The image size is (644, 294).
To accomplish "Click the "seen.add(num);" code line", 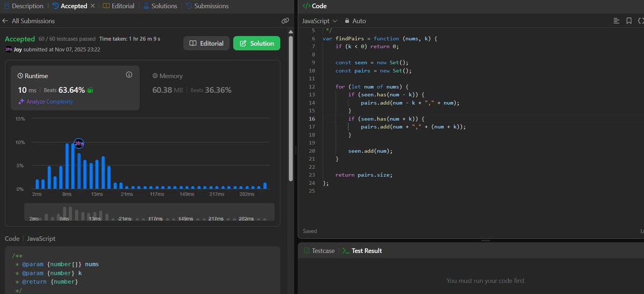I will (x=370, y=151).
